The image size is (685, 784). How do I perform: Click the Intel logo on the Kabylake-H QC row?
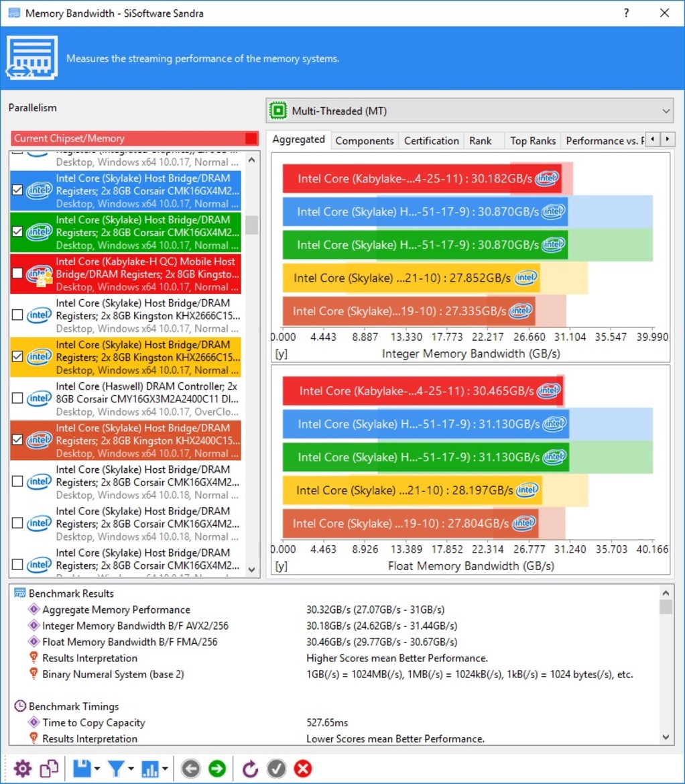pyautogui.click(x=39, y=274)
